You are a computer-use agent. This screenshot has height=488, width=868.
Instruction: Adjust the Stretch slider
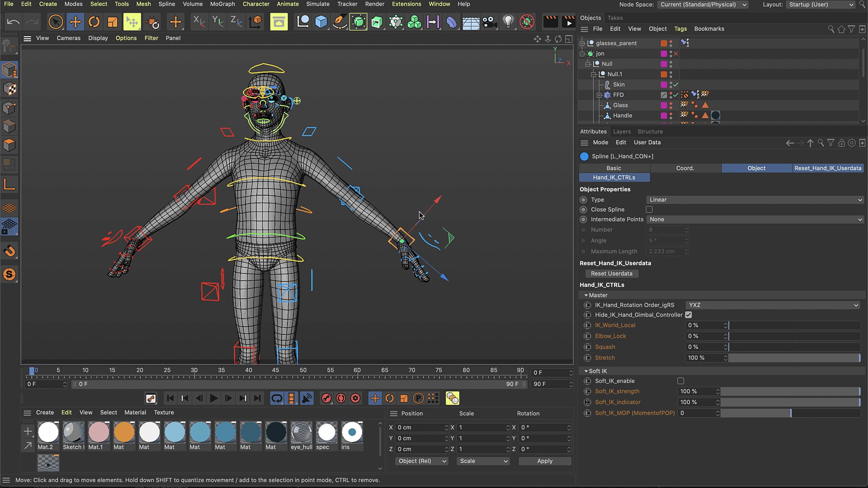[794, 358]
